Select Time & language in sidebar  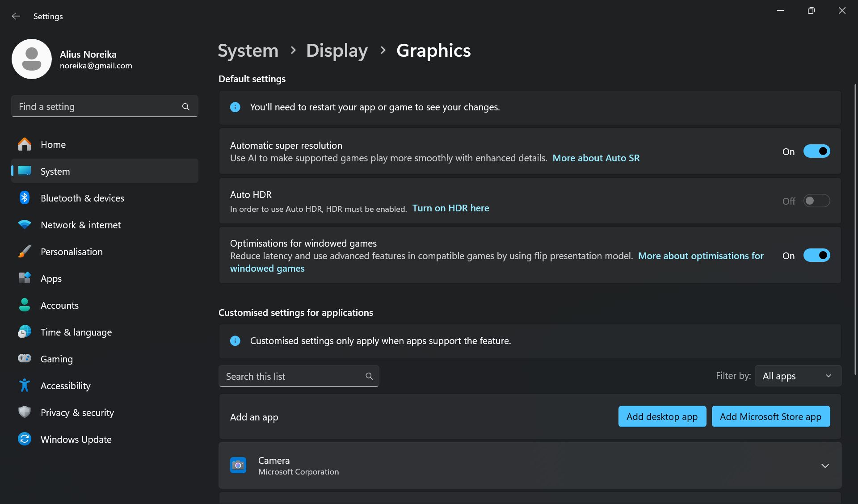76,332
